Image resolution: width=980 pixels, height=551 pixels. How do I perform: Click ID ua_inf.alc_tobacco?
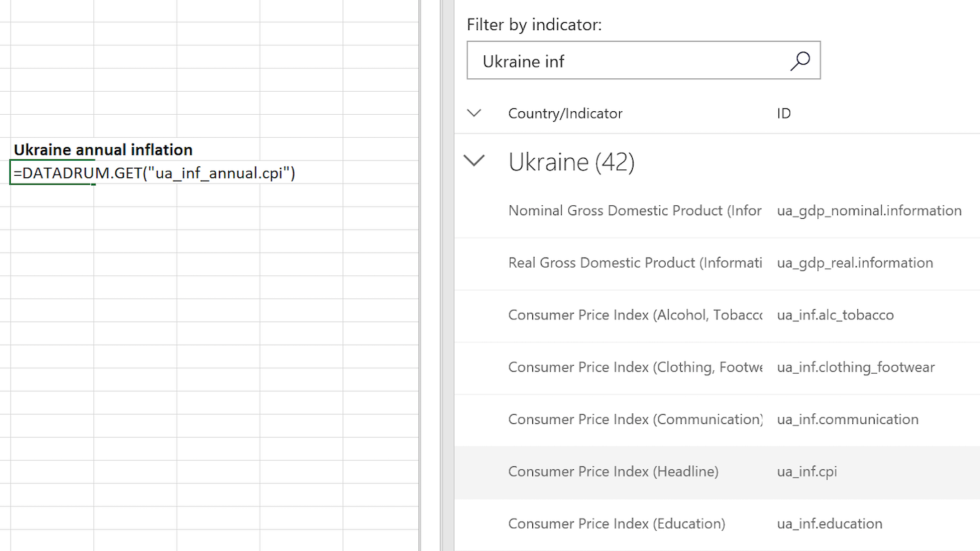click(x=835, y=316)
